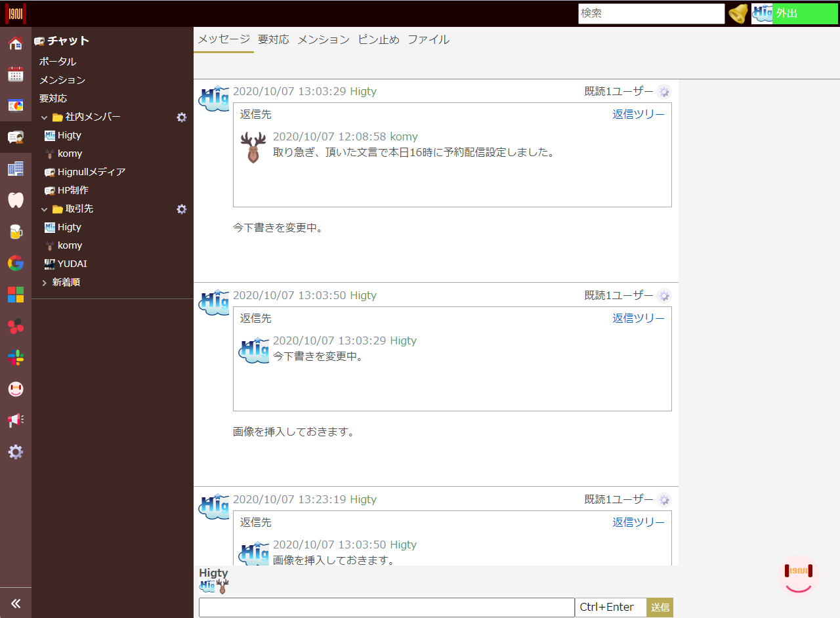The image size is (840, 618).
Task: Click the megaphone announcement icon
Action: 16,421
